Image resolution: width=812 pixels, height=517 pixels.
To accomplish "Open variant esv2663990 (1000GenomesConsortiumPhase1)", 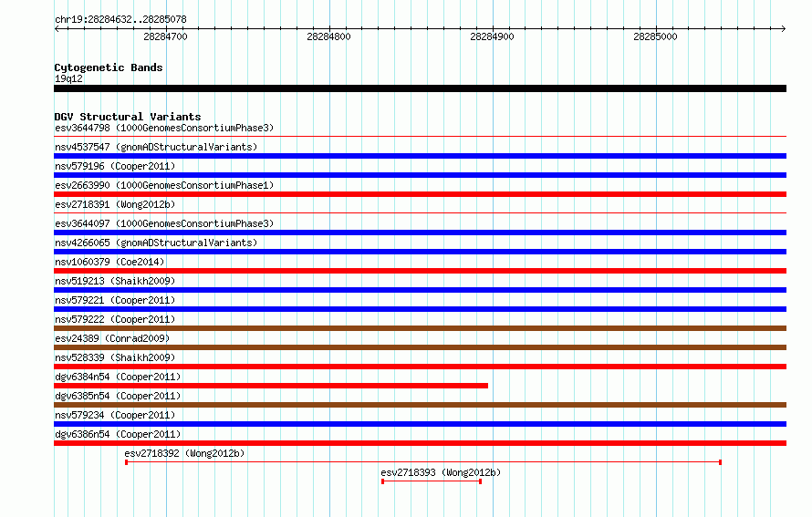I will click(x=164, y=185).
